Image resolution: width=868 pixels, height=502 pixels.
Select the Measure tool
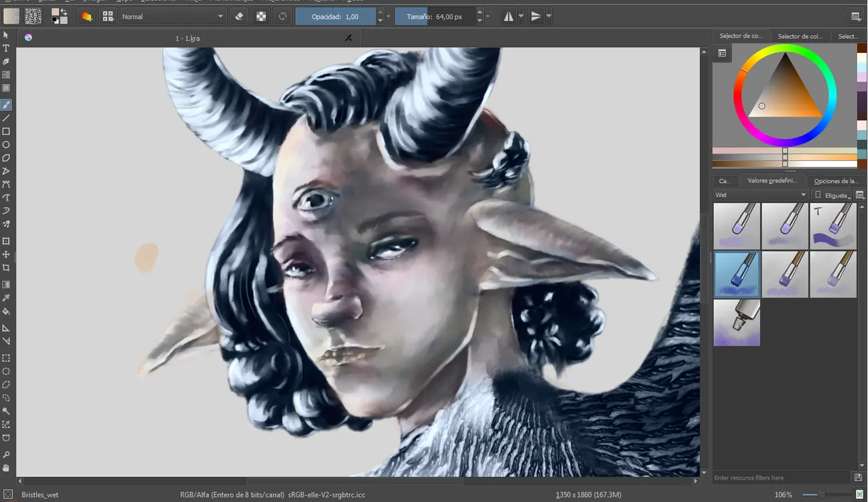pos(6,341)
